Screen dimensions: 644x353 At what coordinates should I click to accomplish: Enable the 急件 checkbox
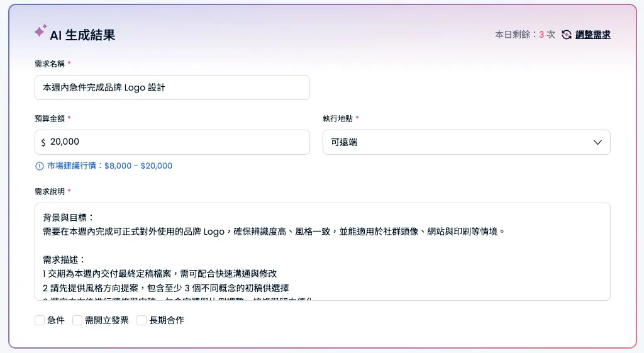(x=40, y=320)
